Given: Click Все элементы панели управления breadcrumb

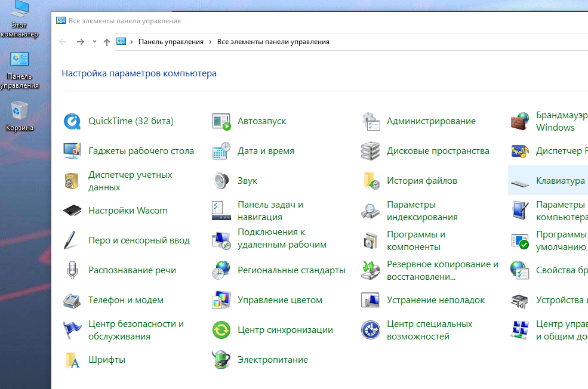Looking at the screenshot, I should point(273,42).
